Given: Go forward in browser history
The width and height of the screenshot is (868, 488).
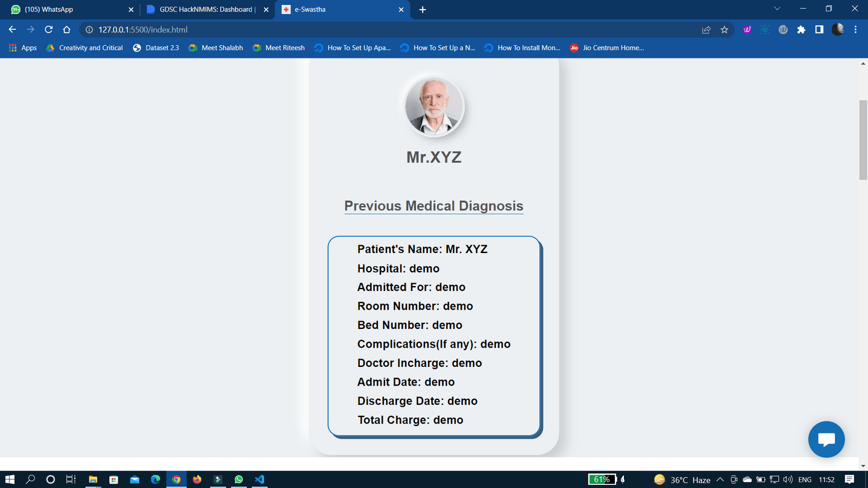Looking at the screenshot, I should coord(30,30).
